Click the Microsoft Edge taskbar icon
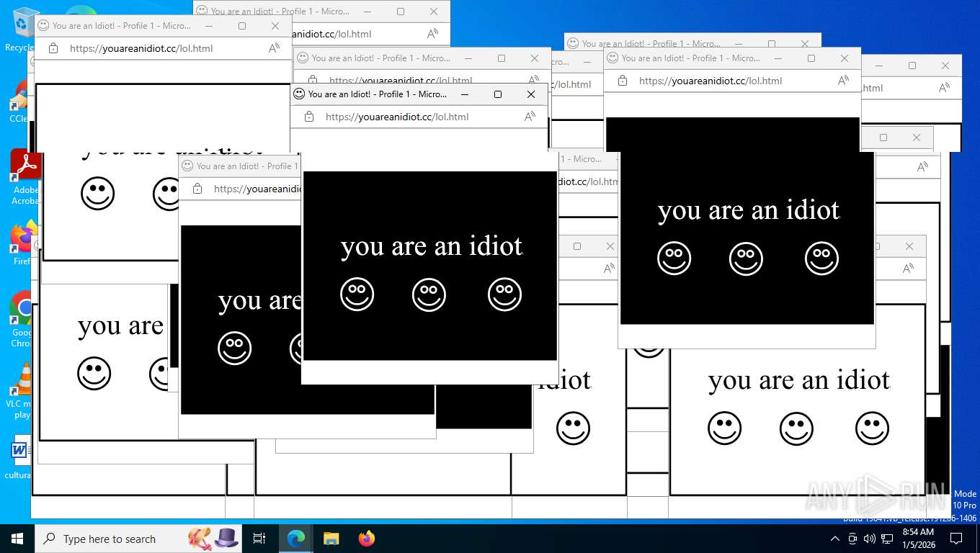980x553 pixels. pos(296,539)
